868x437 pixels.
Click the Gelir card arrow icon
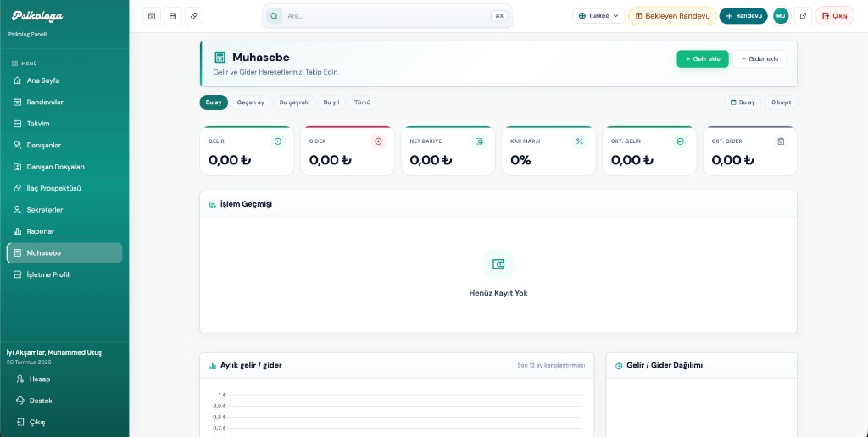pyautogui.click(x=278, y=141)
